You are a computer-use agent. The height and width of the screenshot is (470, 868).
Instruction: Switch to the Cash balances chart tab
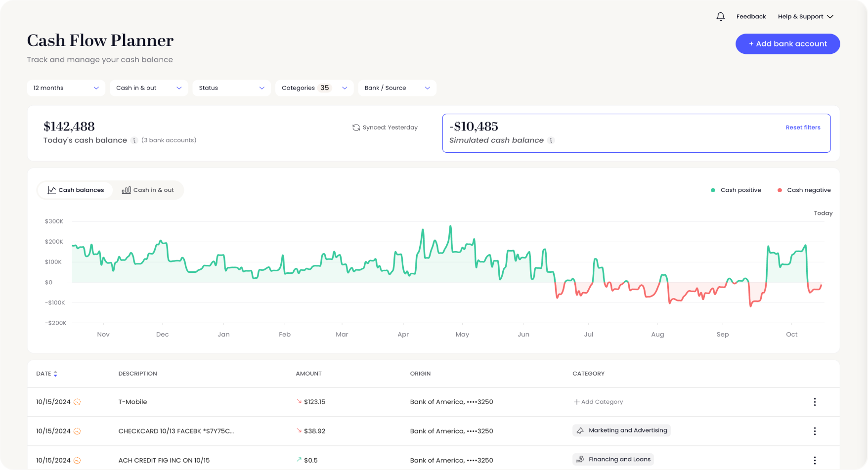[76, 190]
